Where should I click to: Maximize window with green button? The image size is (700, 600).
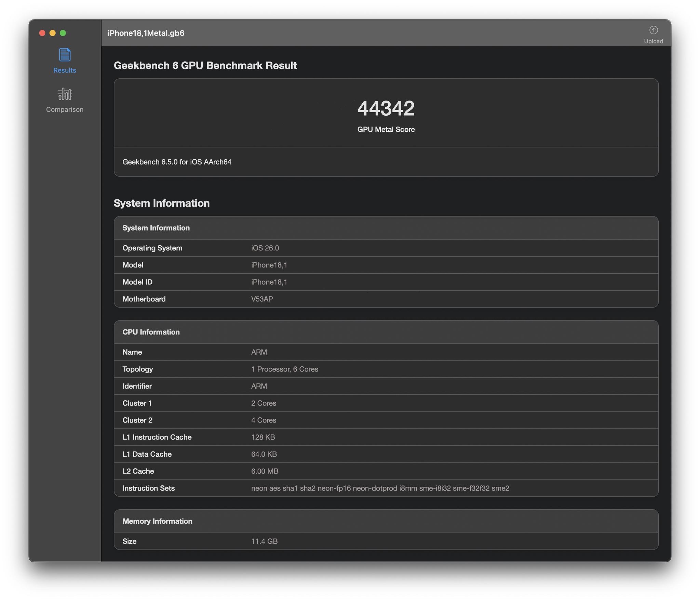click(63, 33)
